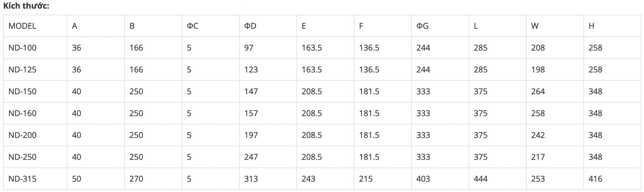Select ND-315 E value 243

tap(308, 178)
